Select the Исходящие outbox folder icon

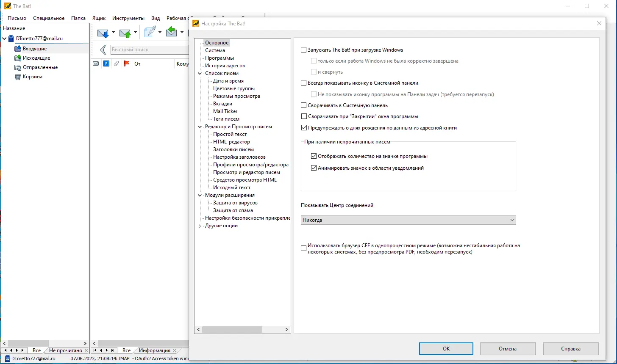[x=18, y=58]
